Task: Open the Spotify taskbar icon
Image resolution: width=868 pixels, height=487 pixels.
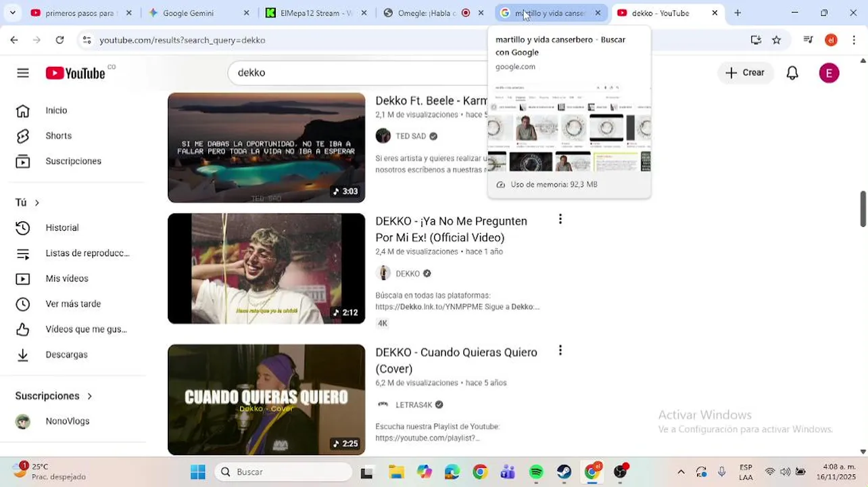Action: [536, 472]
